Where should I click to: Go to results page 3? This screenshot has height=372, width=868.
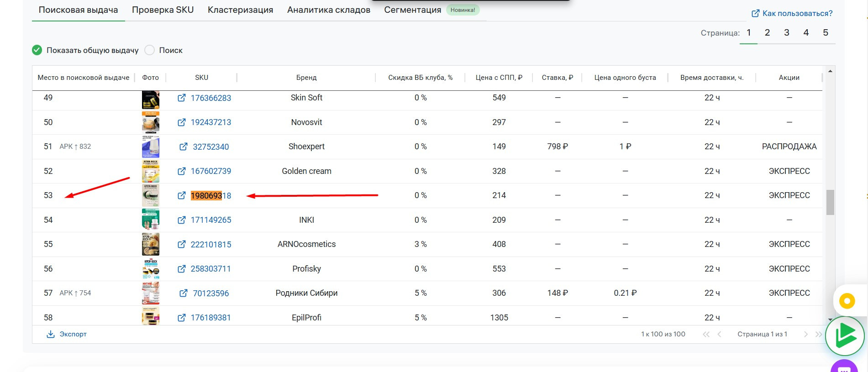coord(787,32)
